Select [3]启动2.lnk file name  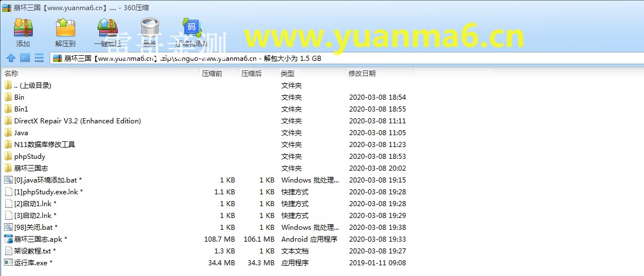(36, 216)
